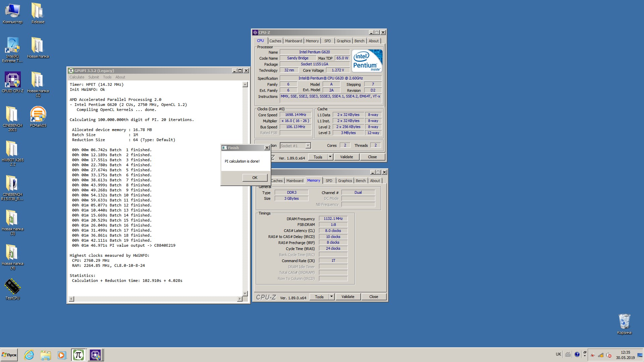Click Tools button in upper CPU-Z

[318, 157]
